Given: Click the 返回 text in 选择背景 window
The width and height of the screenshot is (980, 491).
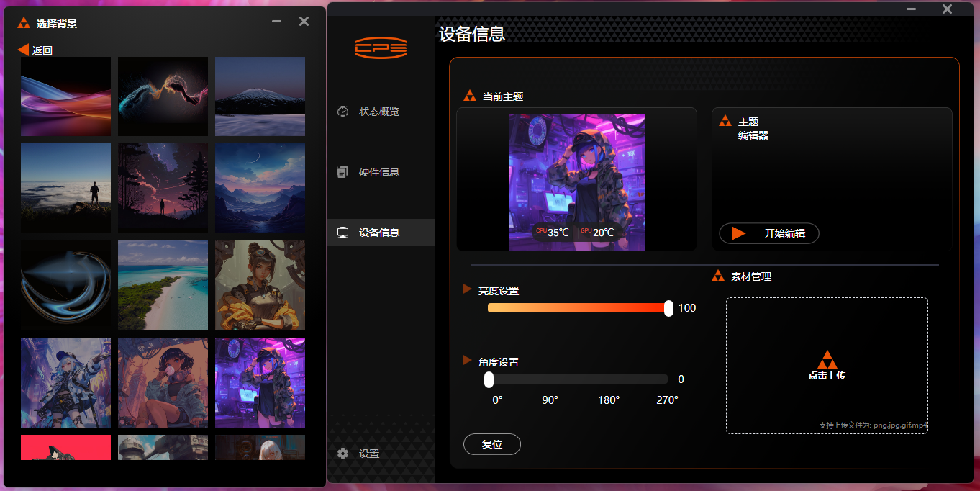Looking at the screenshot, I should 42,50.
